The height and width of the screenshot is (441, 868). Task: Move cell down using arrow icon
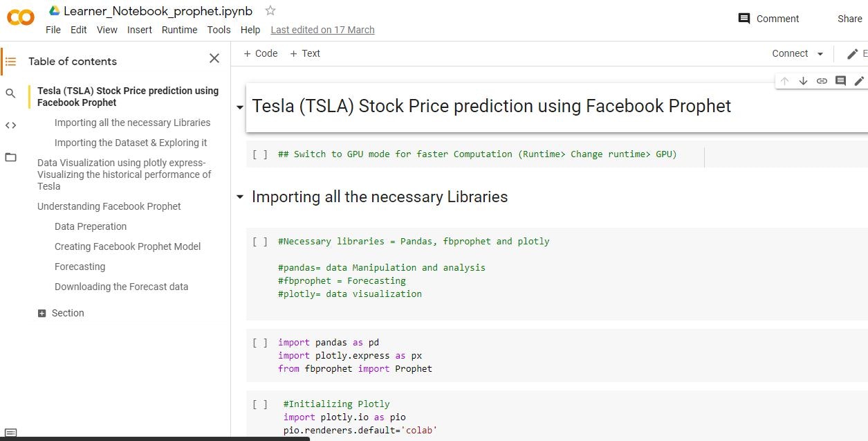point(803,81)
